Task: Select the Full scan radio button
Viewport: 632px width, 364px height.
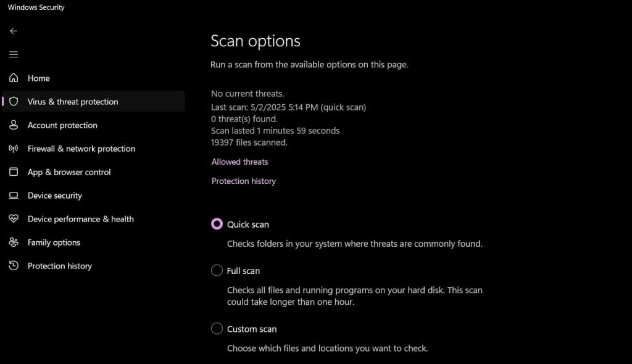Action: tap(217, 270)
